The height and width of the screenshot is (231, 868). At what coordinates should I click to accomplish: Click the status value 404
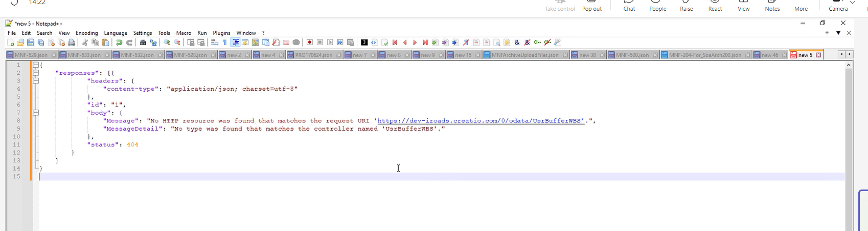[132, 145]
